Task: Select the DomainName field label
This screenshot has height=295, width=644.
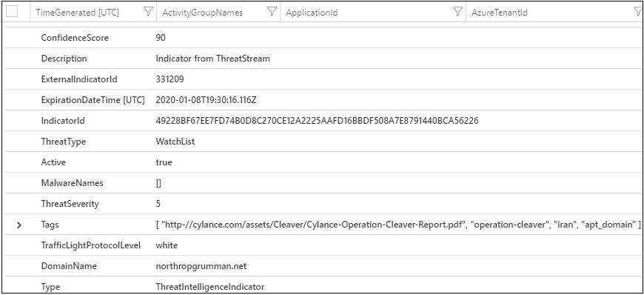Action: [x=69, y=266]
